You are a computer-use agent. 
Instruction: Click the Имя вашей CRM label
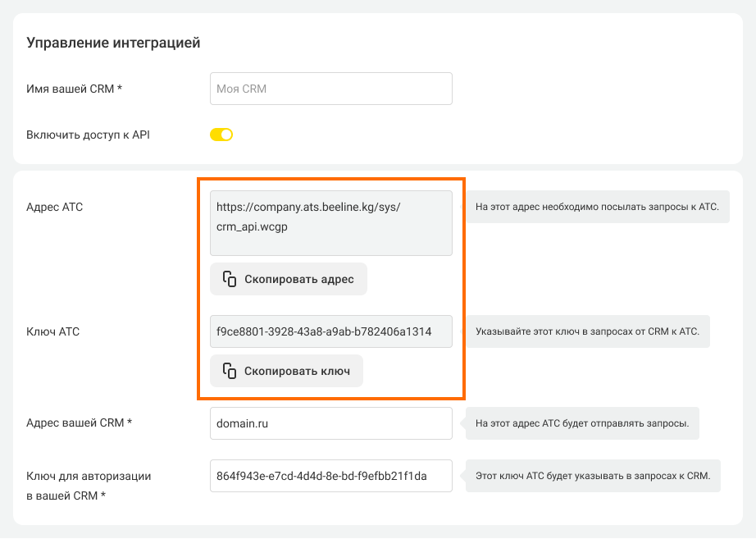tap(75, 89)
